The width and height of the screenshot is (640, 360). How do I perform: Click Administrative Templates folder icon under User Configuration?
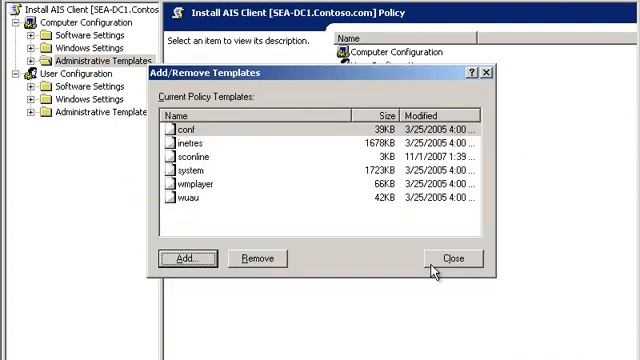(46, 111)
